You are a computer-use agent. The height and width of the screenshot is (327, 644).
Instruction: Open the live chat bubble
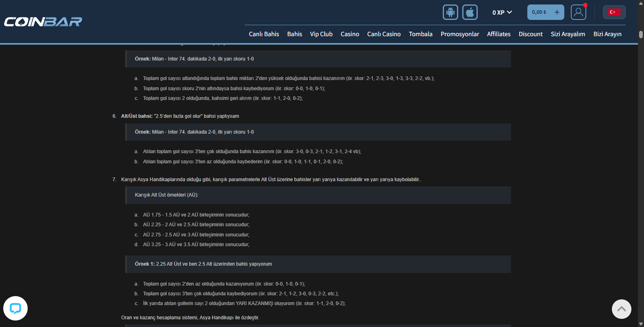click(15, 308)
